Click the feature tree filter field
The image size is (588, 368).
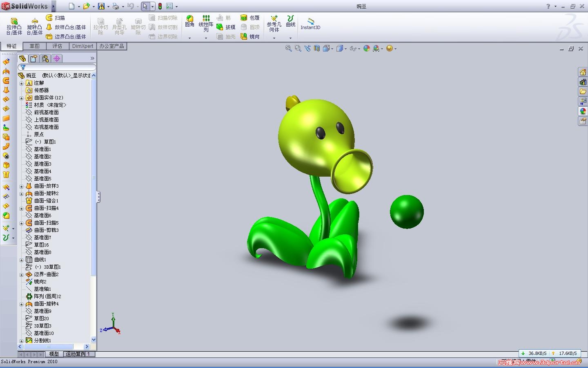pos(57,67)
